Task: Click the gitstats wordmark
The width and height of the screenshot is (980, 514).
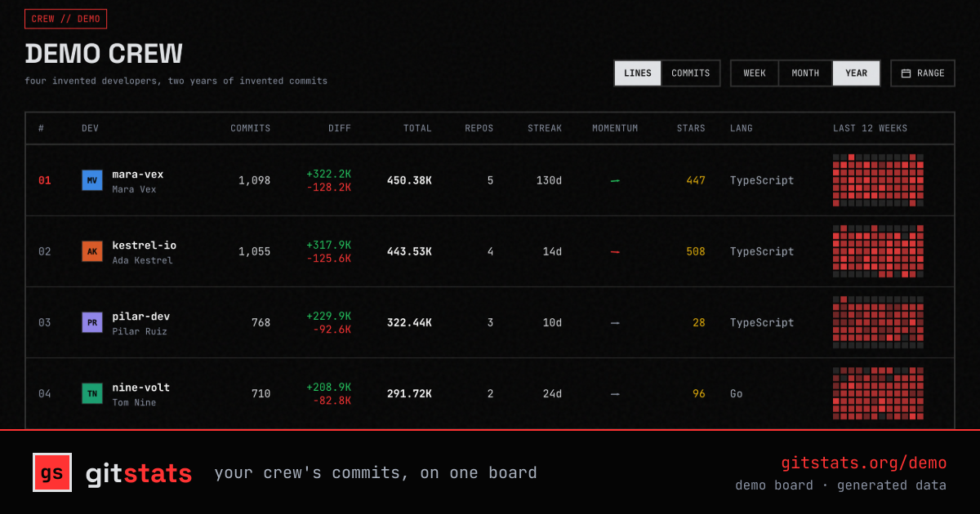Action: pos(139,473)
